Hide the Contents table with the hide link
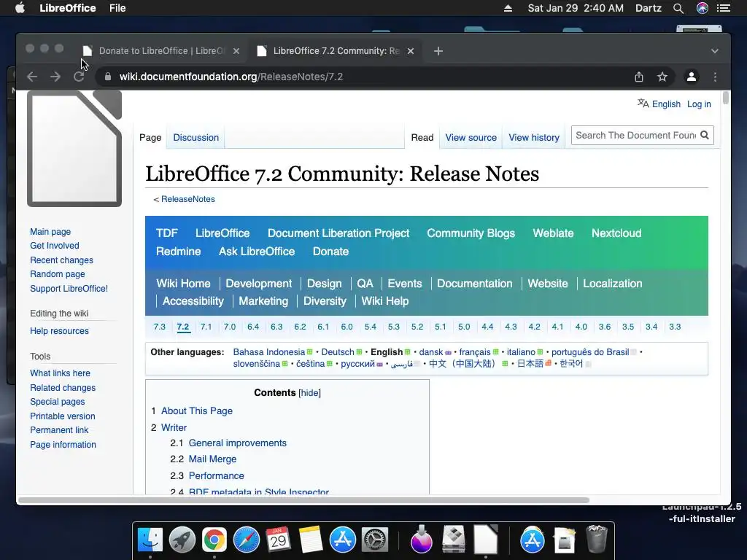The width and height of the screenshot is (747, 560). point(309,393)
